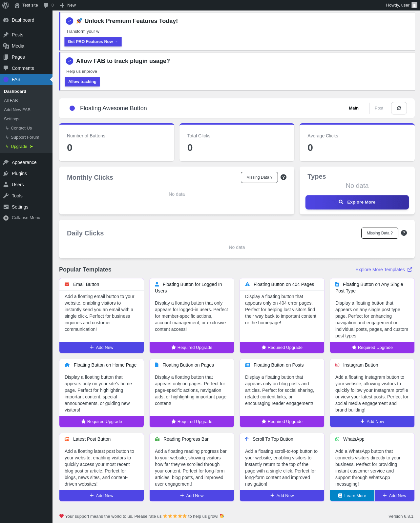The image size is (420, 523).
Task: Click Required Upgrade under Home Page template
Action: tap(101, 422)
